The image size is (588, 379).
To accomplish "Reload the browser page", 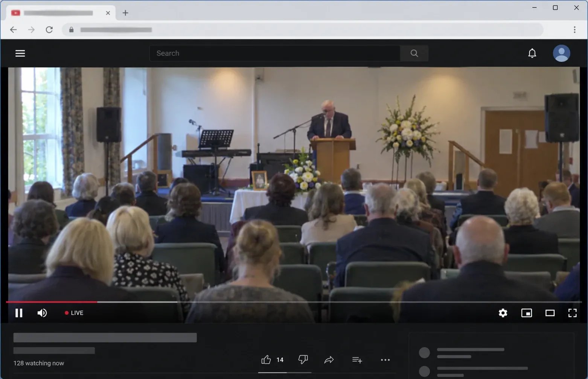I will pyautogui.click(x=49, y=30).
